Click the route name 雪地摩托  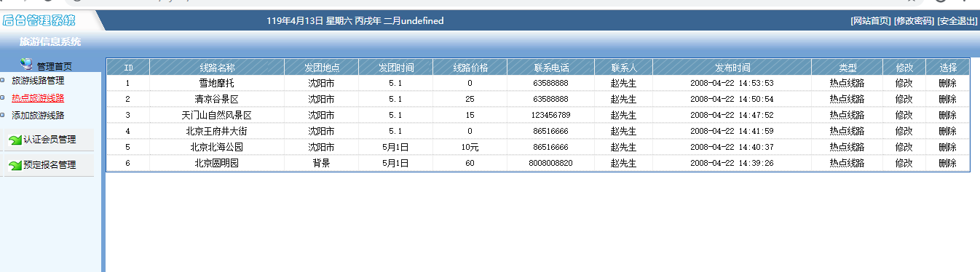[x=217, y=83]
